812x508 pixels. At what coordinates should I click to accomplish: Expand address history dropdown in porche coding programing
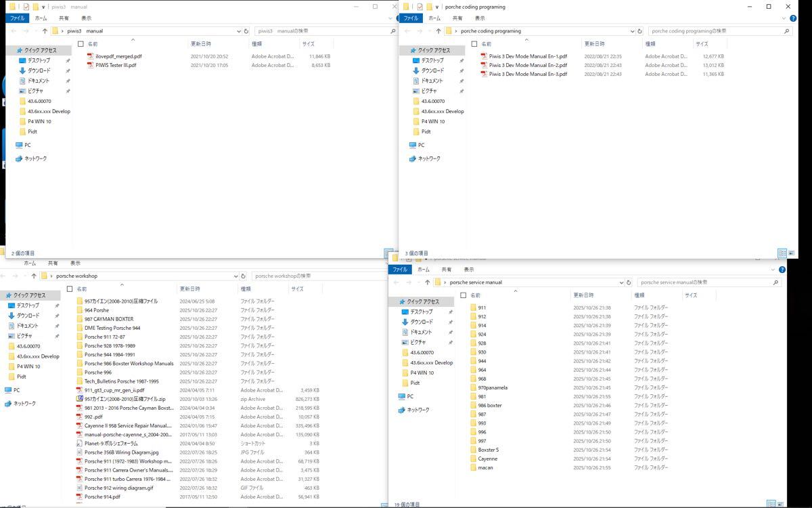(x=632, y=31)
